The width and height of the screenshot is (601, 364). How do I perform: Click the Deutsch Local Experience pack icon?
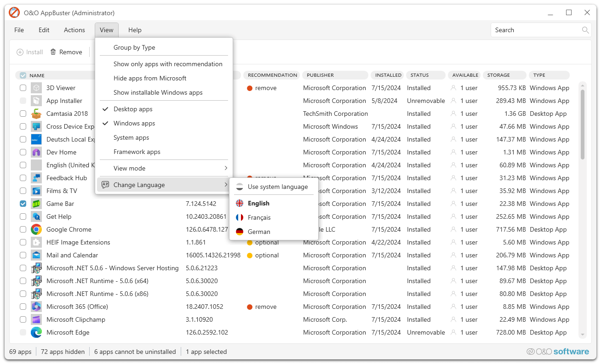coord(36,139)
